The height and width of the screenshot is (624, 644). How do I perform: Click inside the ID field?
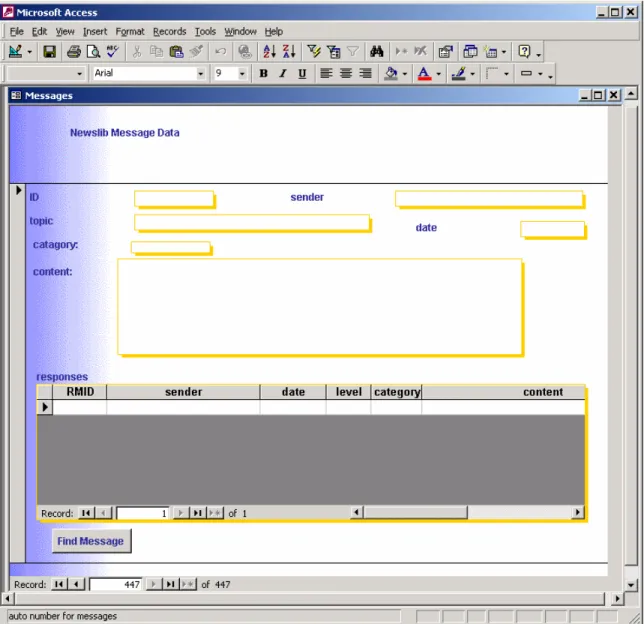174,199
